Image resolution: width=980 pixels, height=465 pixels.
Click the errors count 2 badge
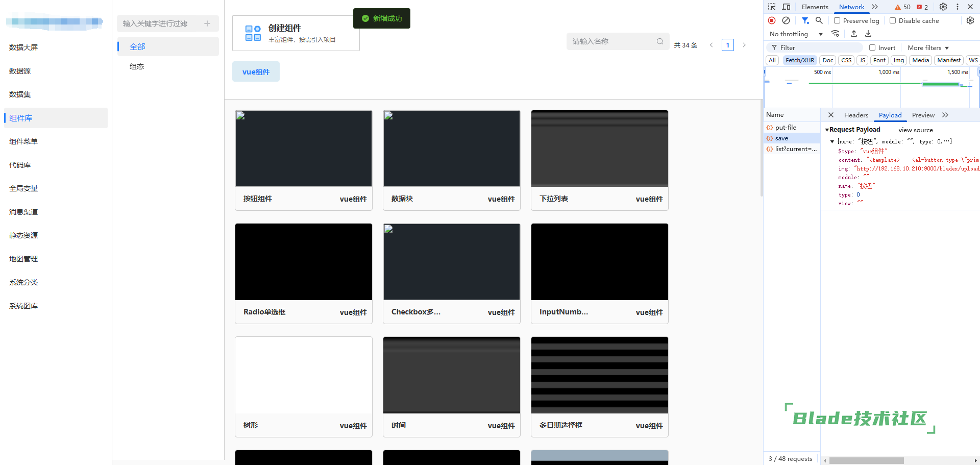coord(922,7)
